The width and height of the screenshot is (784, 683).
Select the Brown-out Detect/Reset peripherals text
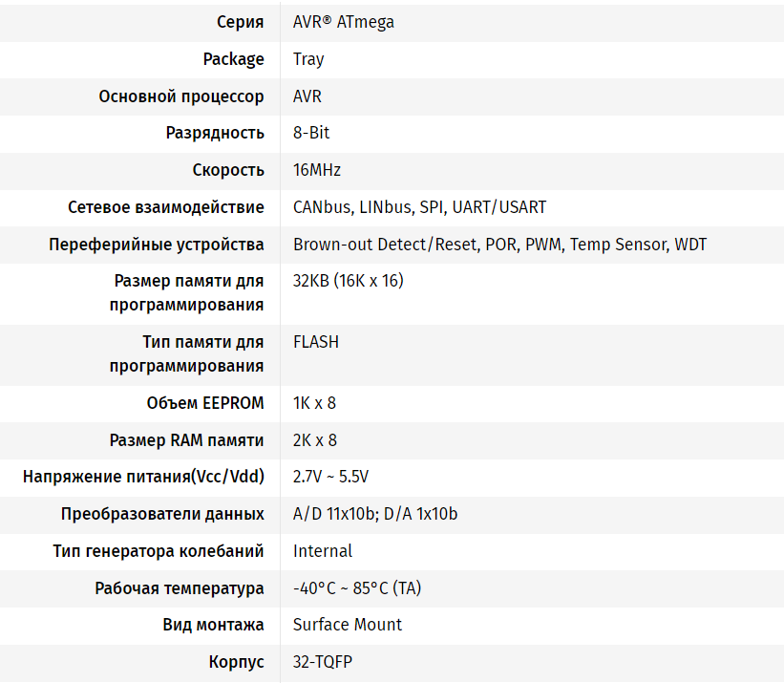pyautogui.click(x=499, y=245)
